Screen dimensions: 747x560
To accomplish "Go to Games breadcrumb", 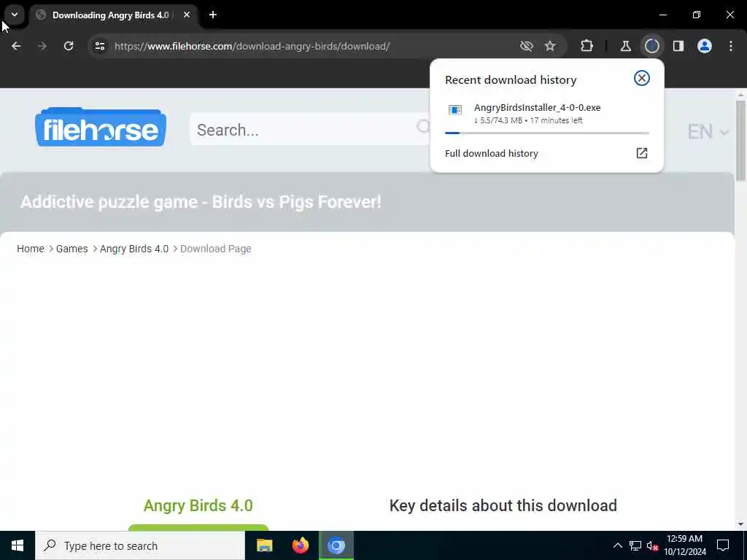I will [72, 249].
